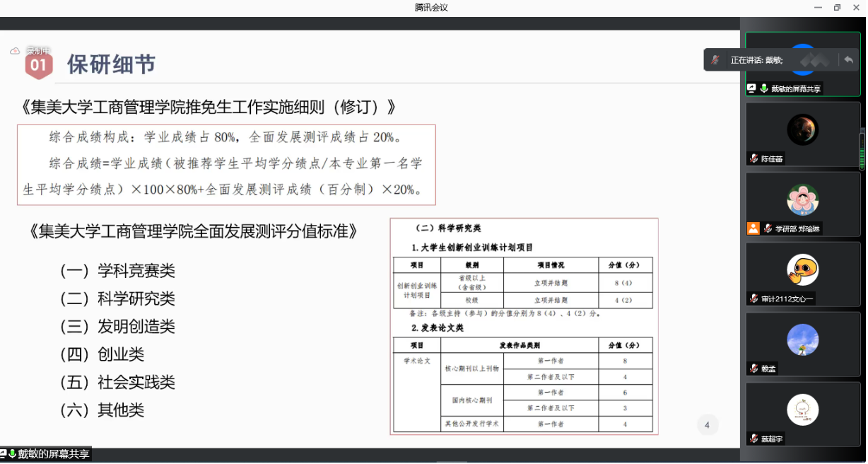Click the return arrow in speaking bar

point(848,60)
